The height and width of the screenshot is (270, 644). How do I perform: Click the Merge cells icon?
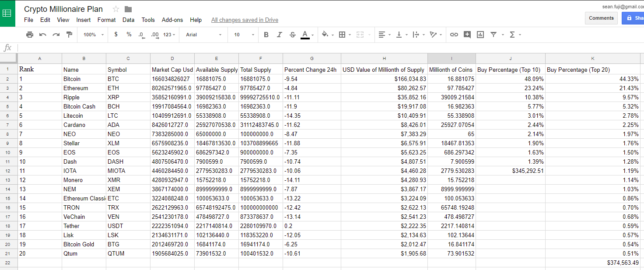pos(360,35)
